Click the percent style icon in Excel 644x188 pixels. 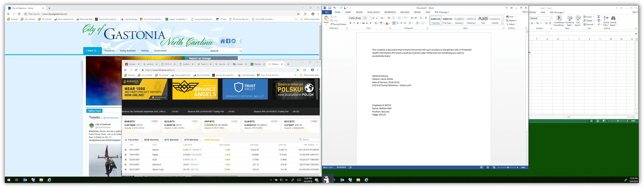[x=538, y=23]
